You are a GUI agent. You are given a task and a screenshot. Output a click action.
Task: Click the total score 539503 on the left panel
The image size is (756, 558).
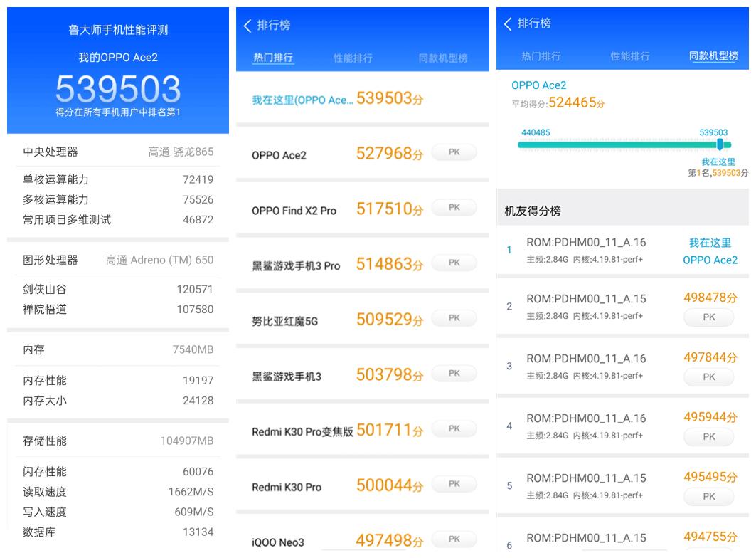pyautogui.click(x=118, y=89)
